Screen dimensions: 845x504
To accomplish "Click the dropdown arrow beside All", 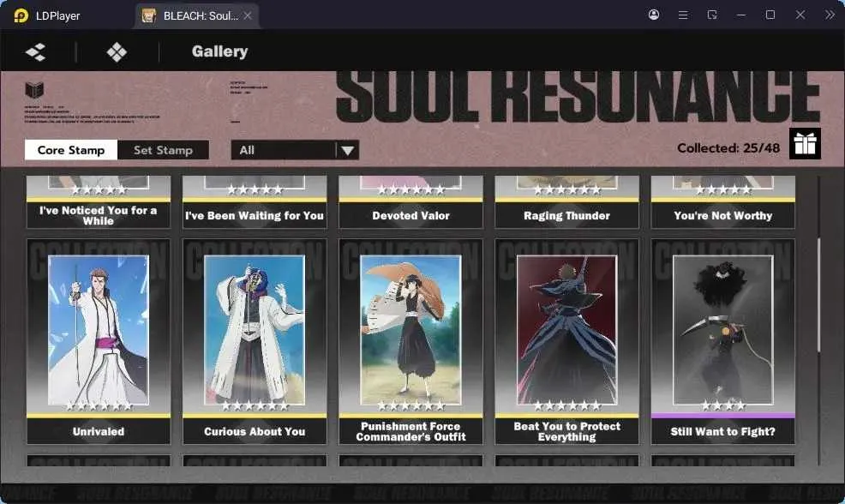I will pyautogui.click(x=348, y=150).
